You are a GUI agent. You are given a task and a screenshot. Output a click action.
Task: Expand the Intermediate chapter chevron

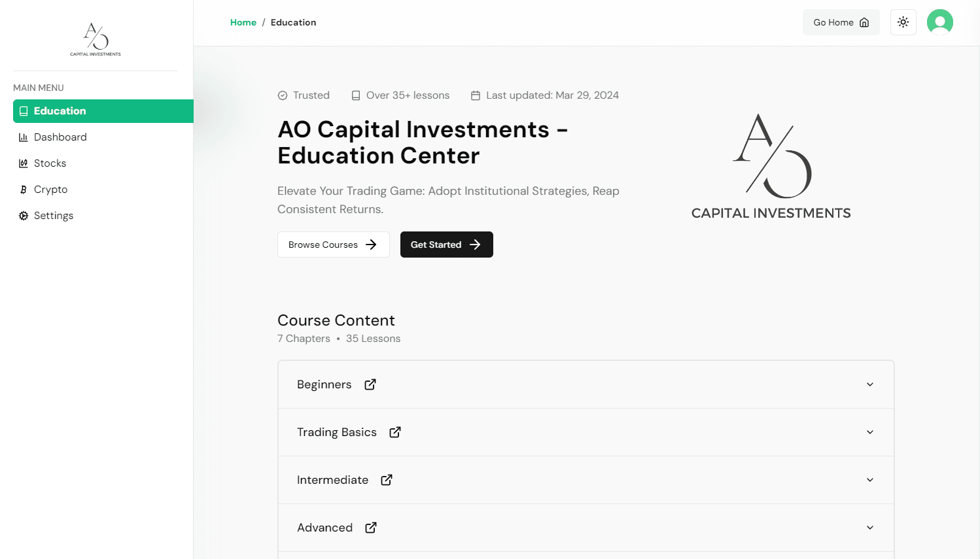click(870, 480)
